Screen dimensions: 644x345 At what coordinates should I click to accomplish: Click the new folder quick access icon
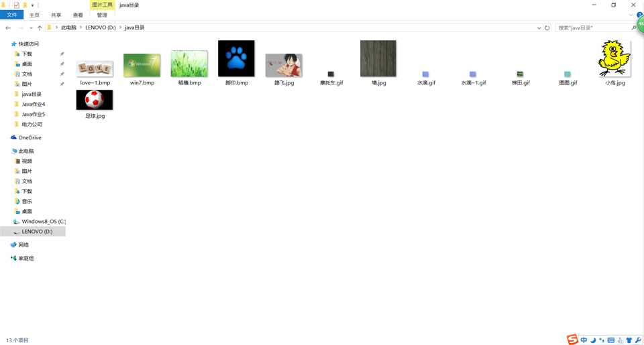click(25, 5)
